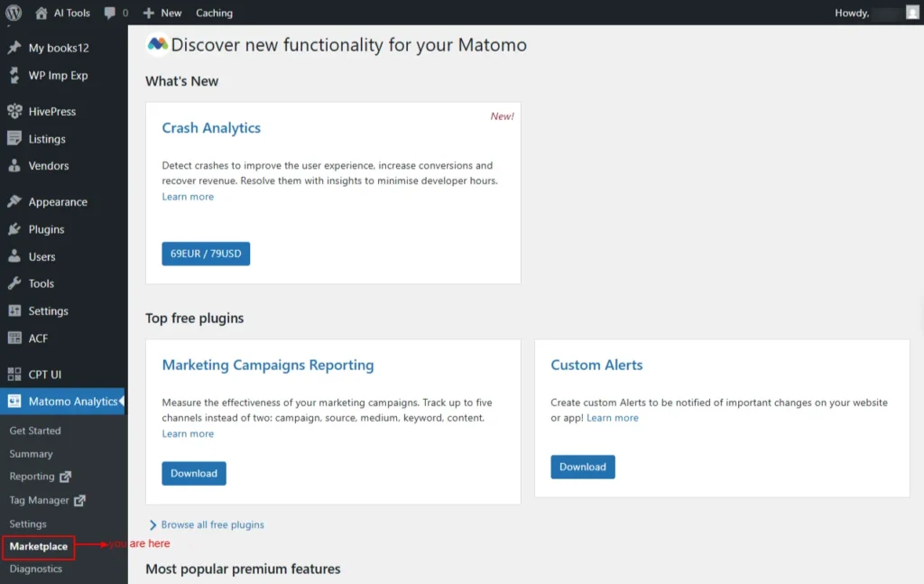The height and width of the screenshot is (584, 924).
Task: Click the Plugins plug icon
Action: [14, 229]
